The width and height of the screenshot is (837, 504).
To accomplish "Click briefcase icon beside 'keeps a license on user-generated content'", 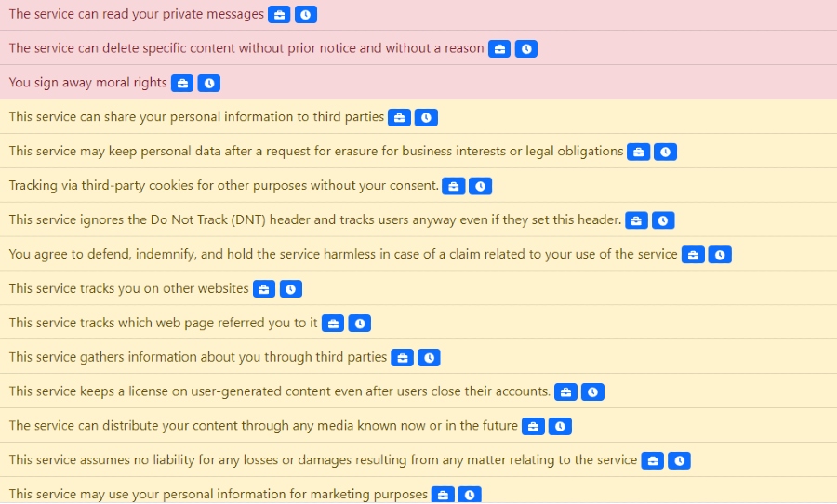I will click(x=565, y=391).
